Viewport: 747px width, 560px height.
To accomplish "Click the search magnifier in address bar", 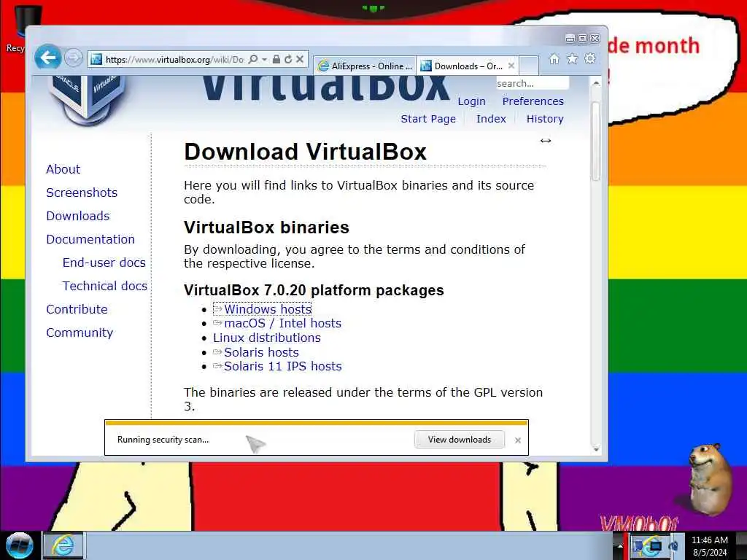I will coord(253,59).
